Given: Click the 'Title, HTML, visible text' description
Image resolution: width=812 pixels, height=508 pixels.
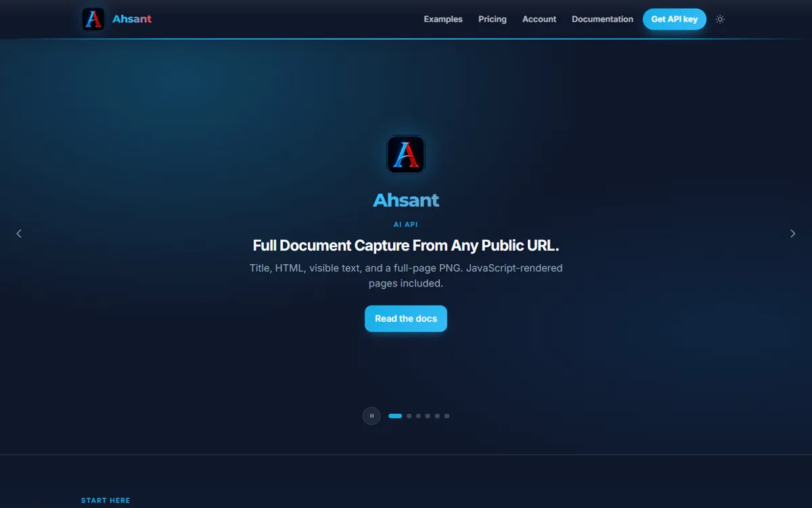Looking at the screenshot, I should coord(406,276).
